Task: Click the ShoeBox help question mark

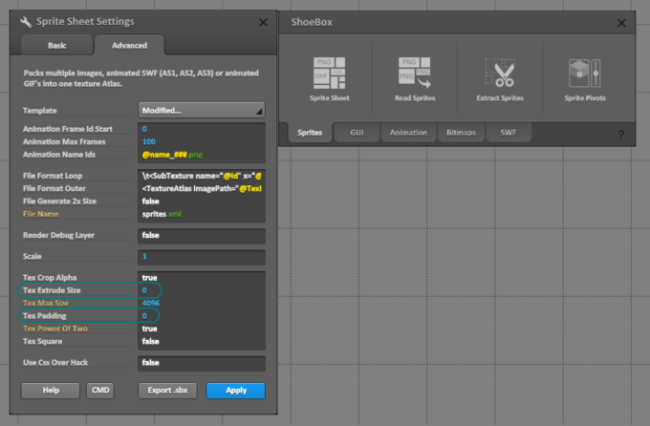Action: click(x=620, y=134)
